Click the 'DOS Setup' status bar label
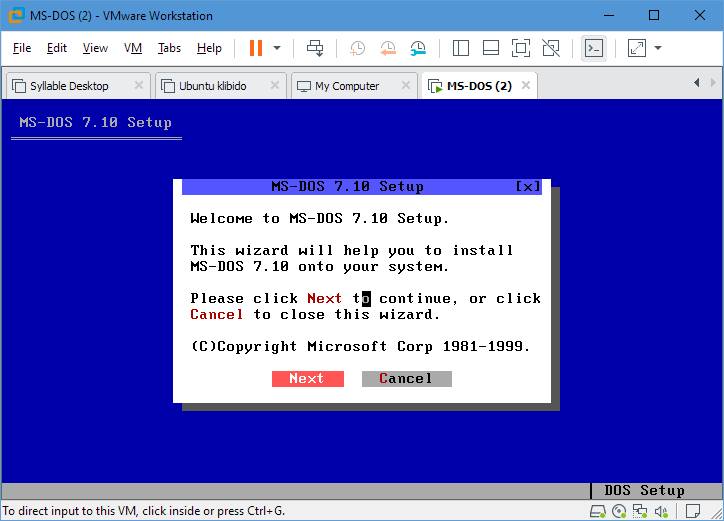 (645, 491)
